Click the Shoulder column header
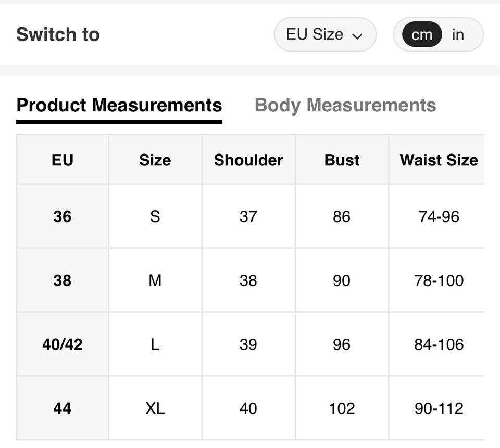Image resolution: width=500 pixels, height=448 pixels. pyautogui.click(x=248, y=160)
